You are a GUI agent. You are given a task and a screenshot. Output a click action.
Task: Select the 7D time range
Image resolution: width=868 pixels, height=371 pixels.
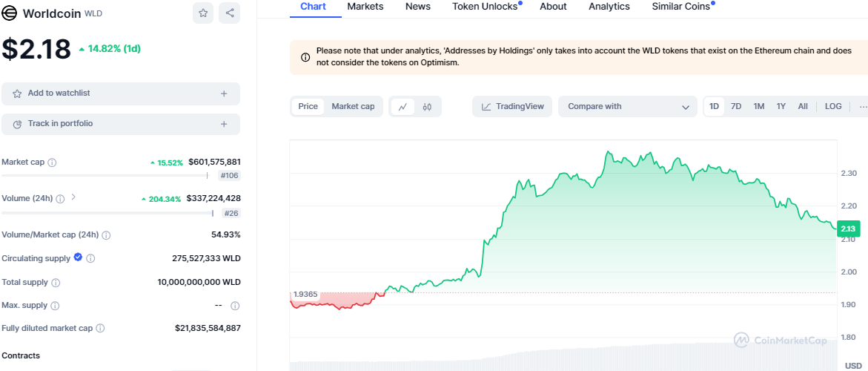pos(736,106)
